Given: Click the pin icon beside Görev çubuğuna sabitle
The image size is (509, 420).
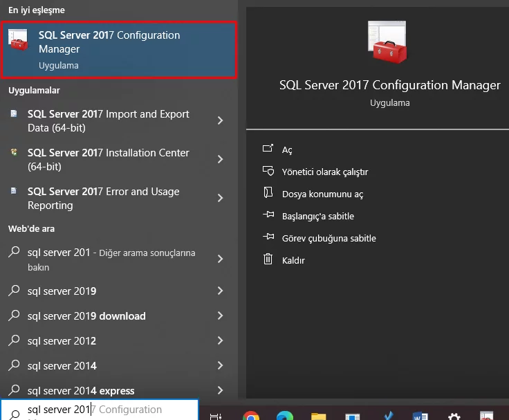Looking at the screenshot, I should [x=268, y=237].
